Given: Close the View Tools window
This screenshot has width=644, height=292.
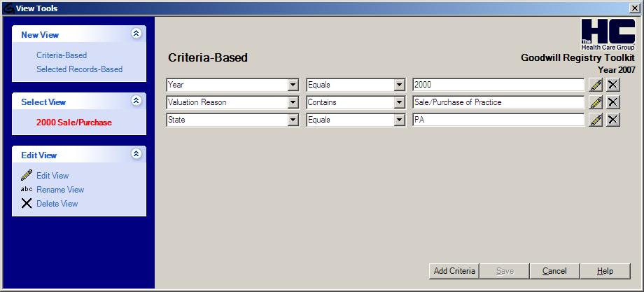Looking at the screenshot, I should (636, 8).
